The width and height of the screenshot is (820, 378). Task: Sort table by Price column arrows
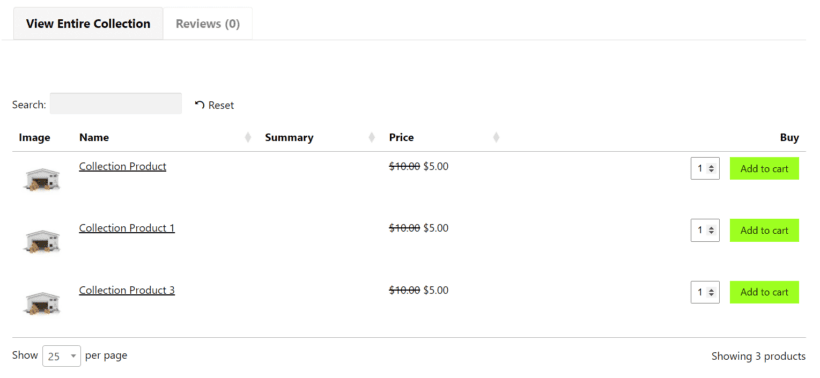tap(496, 138)
